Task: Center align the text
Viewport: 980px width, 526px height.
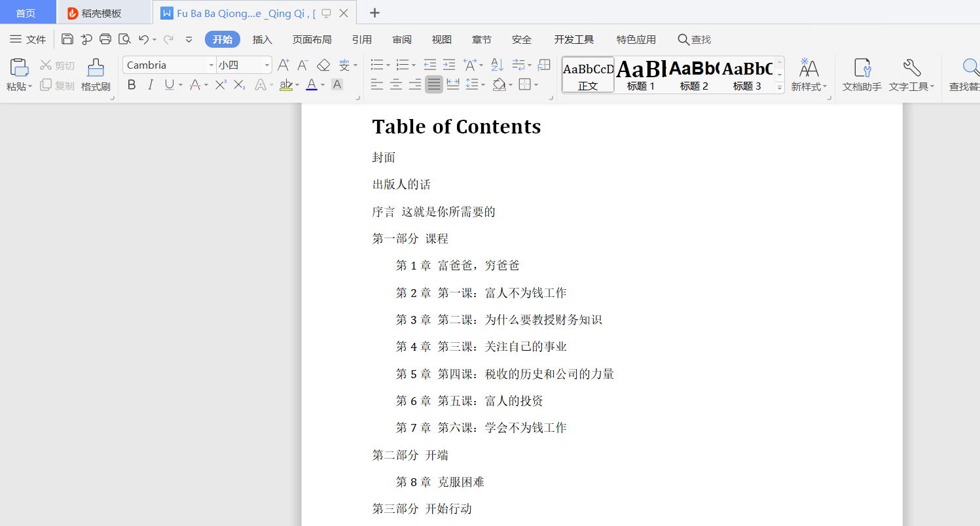Action: coord(396,84)
